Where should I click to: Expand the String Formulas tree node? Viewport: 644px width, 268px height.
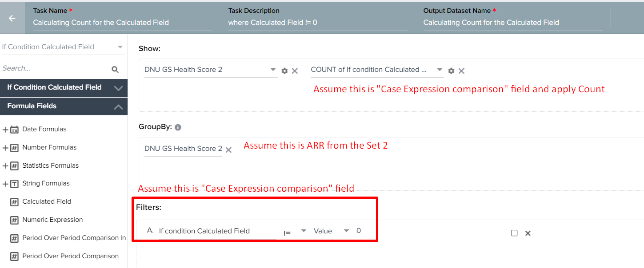coord(5,184)
